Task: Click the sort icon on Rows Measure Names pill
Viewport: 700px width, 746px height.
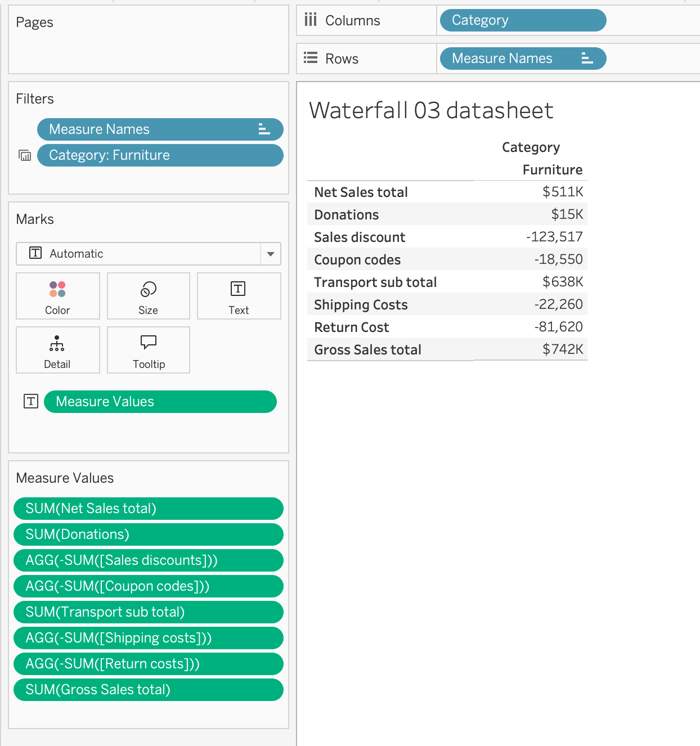Action: coord(587,59)
